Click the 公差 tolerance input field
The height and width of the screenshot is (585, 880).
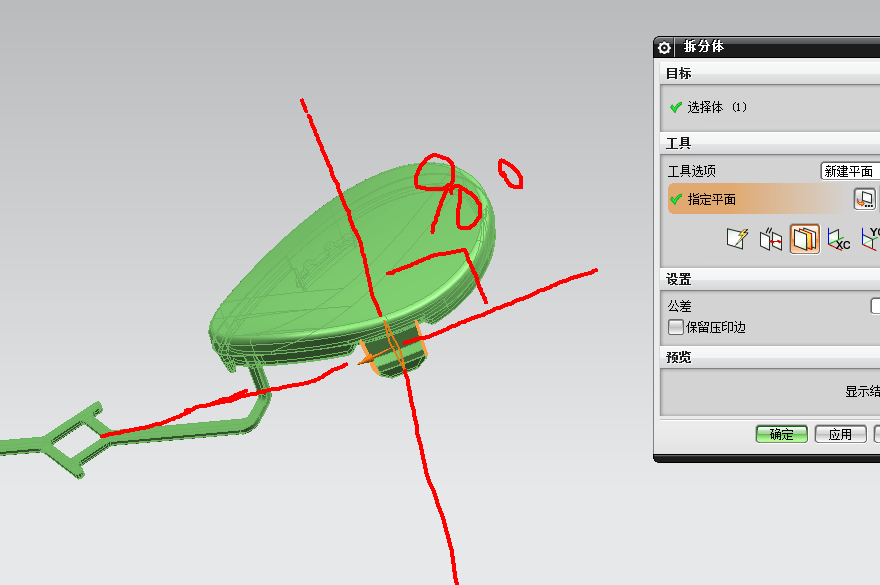875,306
